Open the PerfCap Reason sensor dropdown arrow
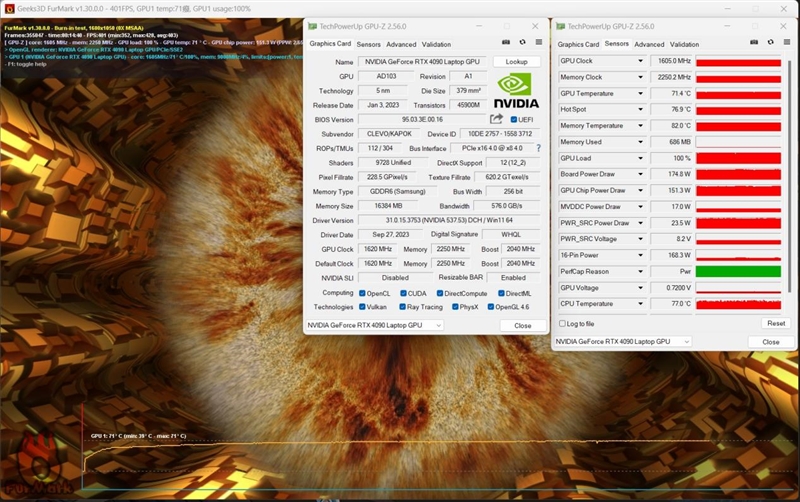This screenshot has width=800, height=502. (x=640, y=271)
